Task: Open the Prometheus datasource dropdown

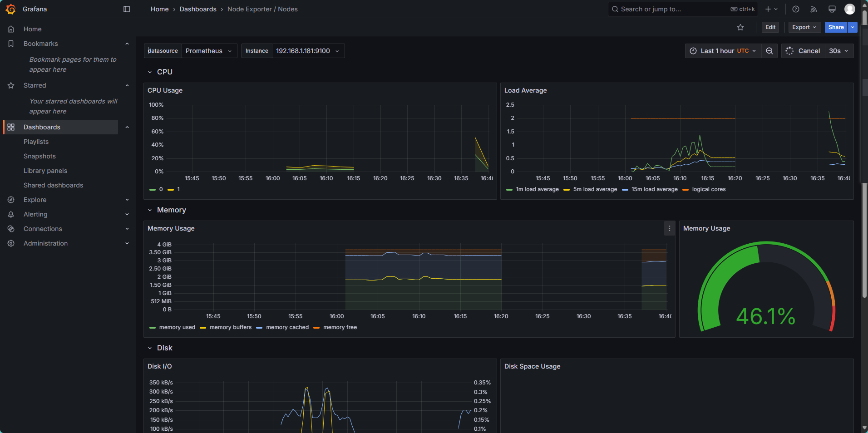Action: (209, 51)
